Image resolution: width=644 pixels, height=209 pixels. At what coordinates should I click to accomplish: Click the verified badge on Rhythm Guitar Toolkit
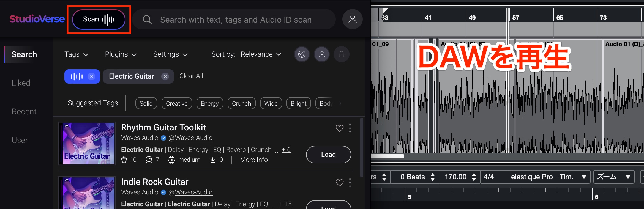pyautogui.click(x=163, y=138)
